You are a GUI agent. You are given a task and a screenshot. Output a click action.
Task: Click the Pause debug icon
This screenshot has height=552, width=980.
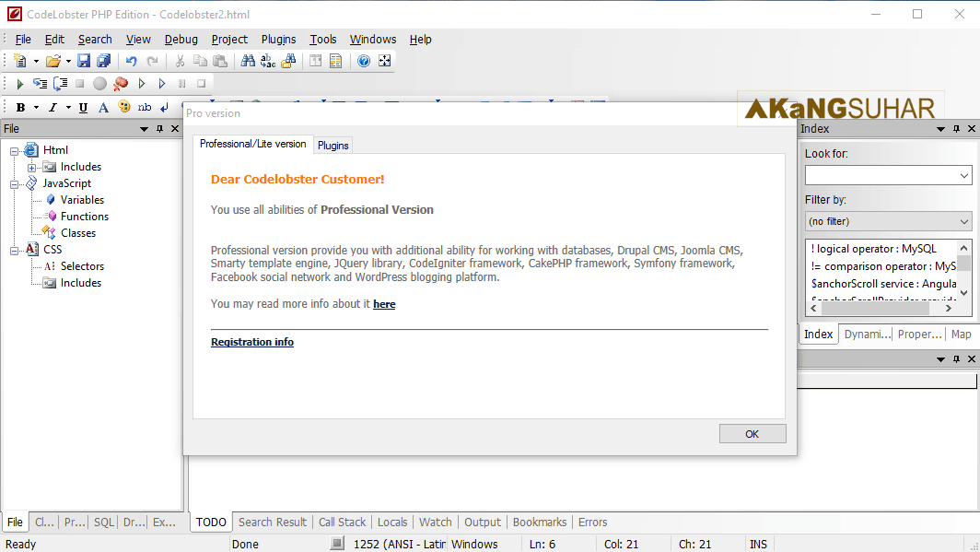pyautogui.click(x=181, y=83)
